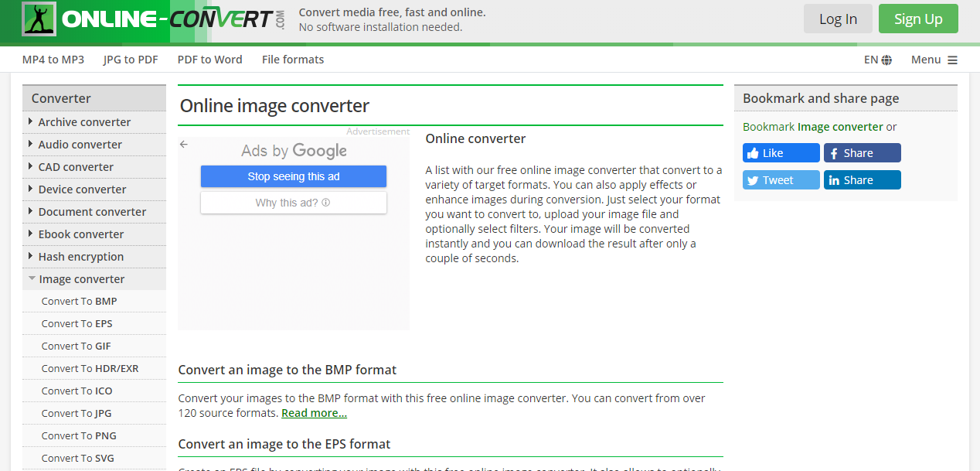This screenshot has width=980, height=471.
Task: Click the Online-Convert logo figure icon
Action: 39,19
